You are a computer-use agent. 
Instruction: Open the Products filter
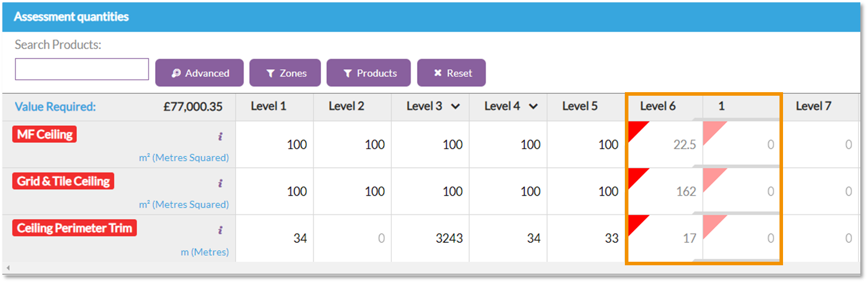(369, 73)
